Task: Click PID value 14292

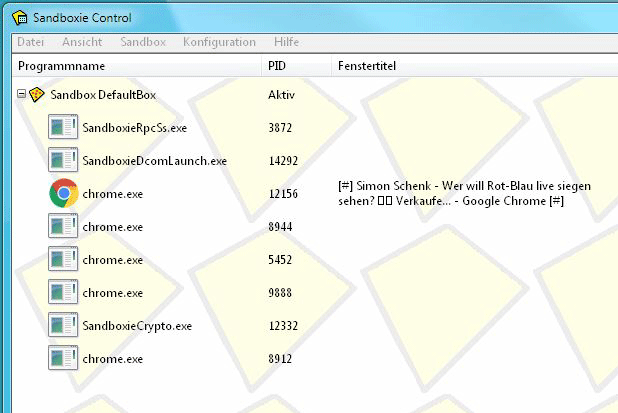Action: pos(283,161)
